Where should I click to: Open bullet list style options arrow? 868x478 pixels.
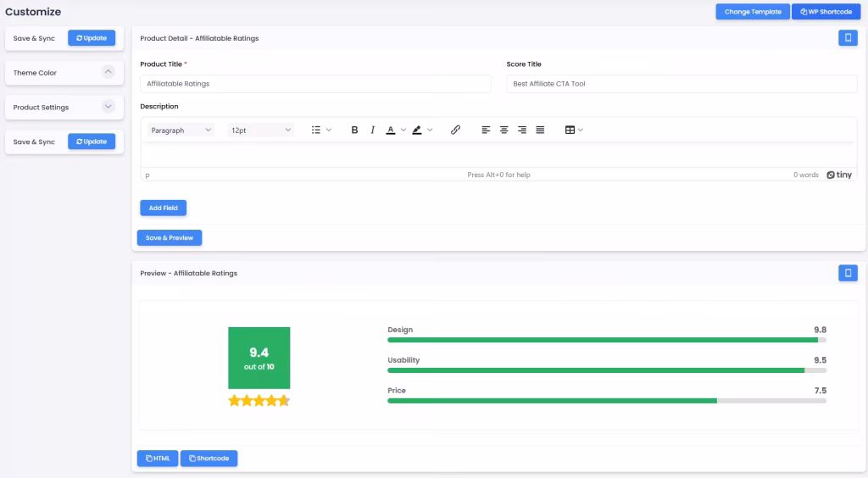tap(329, 130)
